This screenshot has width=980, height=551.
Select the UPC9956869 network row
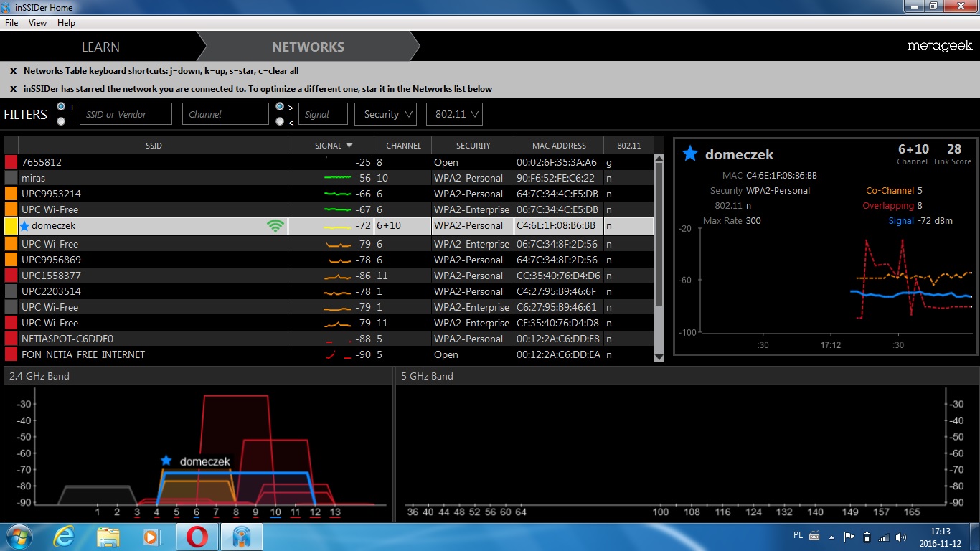pyautogui.click(x=329, y=260)
